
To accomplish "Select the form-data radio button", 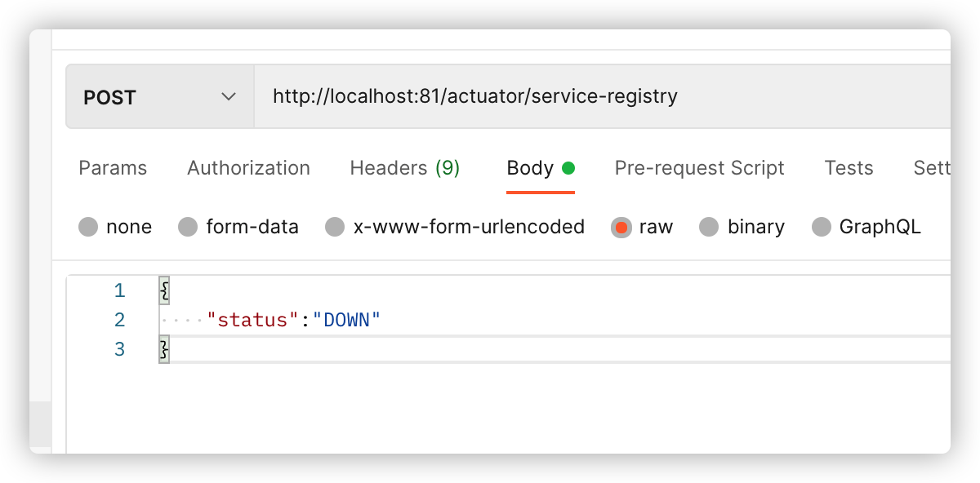I will [188, 227].
